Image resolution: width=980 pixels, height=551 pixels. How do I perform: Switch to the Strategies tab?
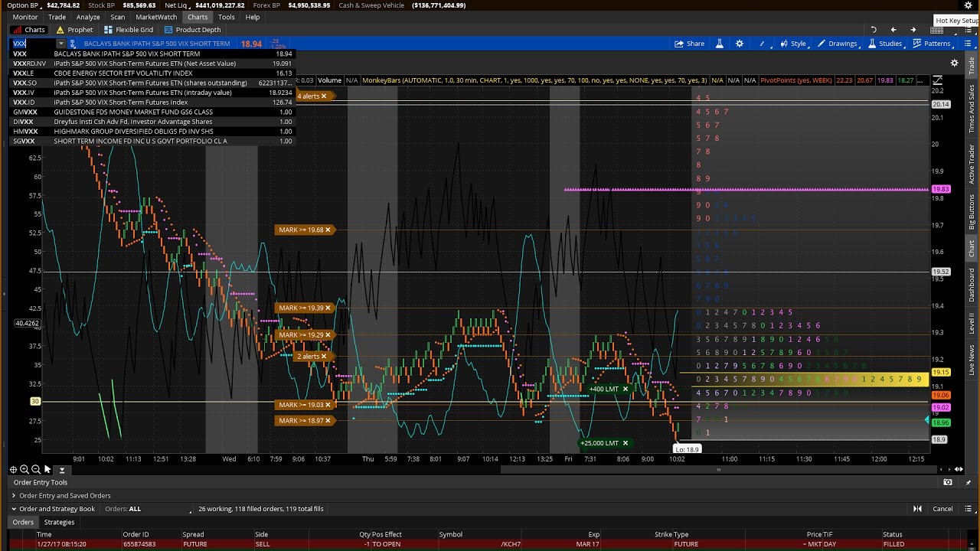point(59,522)
